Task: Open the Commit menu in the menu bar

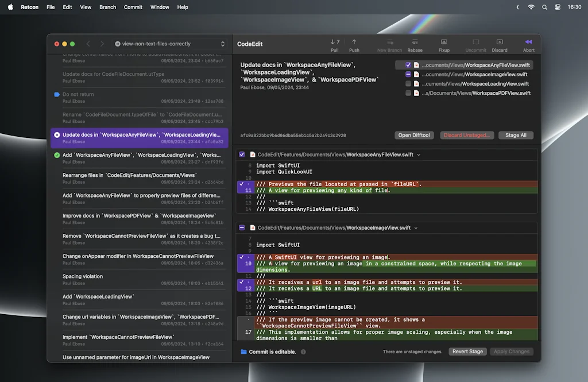Action: tap(133, 7)
